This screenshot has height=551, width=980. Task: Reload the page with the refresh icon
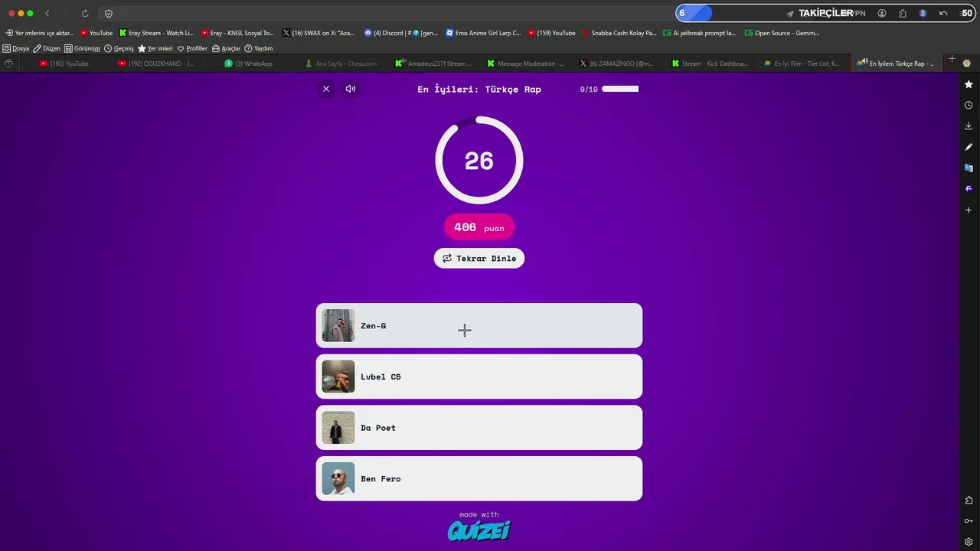(x=85, y=13)
